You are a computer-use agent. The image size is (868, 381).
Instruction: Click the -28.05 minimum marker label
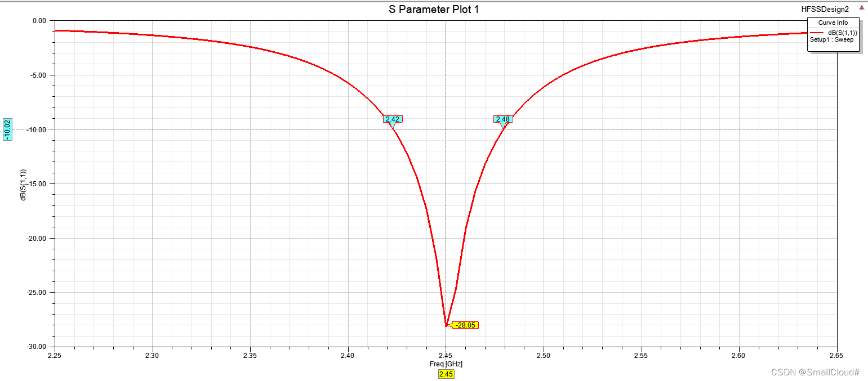[x=465, y=325]
